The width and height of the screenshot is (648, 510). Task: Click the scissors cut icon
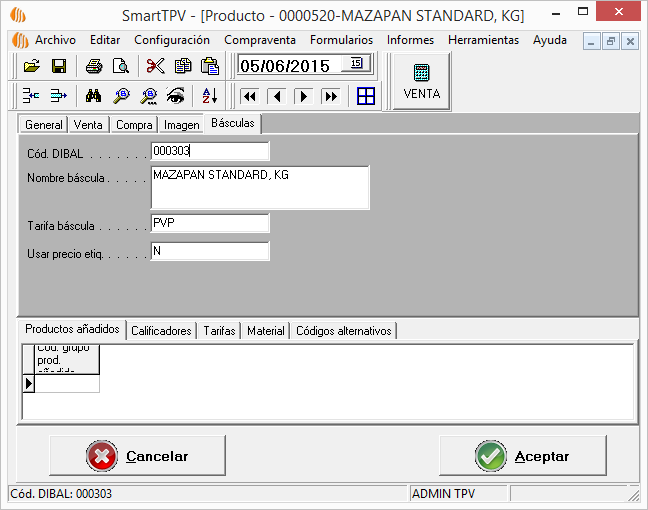(155, 66)
